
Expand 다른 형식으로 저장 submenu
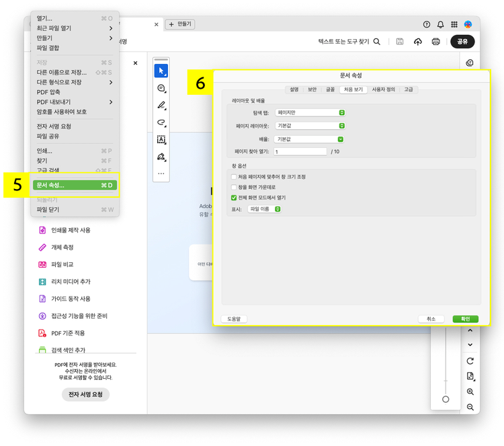75,82
